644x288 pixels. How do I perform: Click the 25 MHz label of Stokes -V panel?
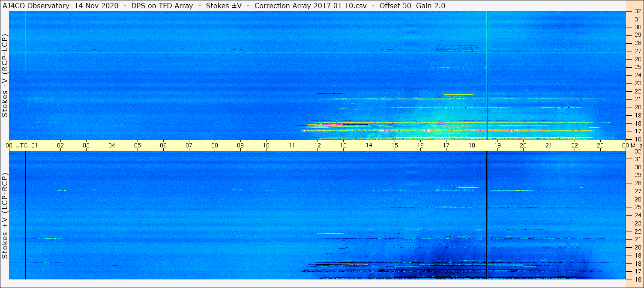click(x=637, y=67)
